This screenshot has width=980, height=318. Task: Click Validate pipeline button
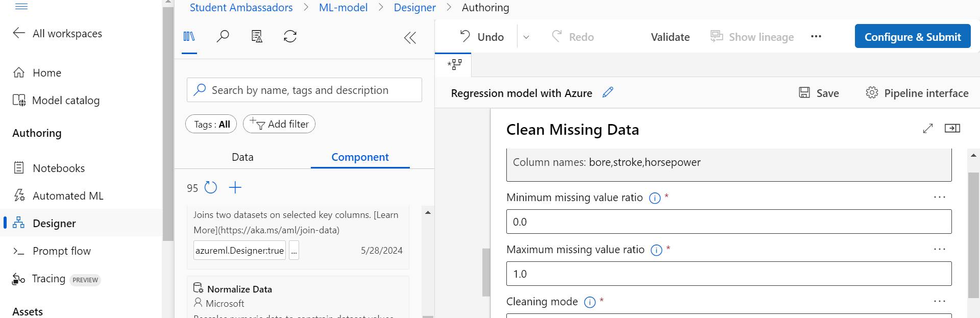pyautogui.click(x=670, y=37)
